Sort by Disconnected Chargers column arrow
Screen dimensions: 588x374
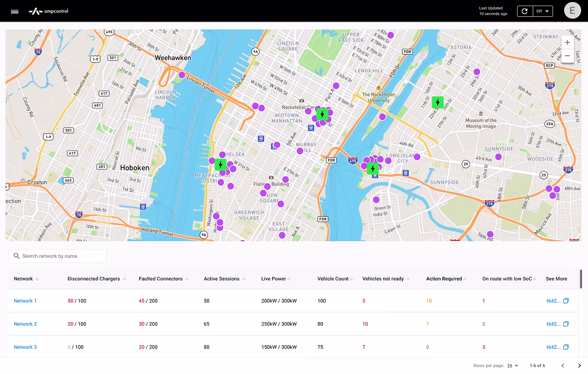pyautogui.click(x=125, y=279)
